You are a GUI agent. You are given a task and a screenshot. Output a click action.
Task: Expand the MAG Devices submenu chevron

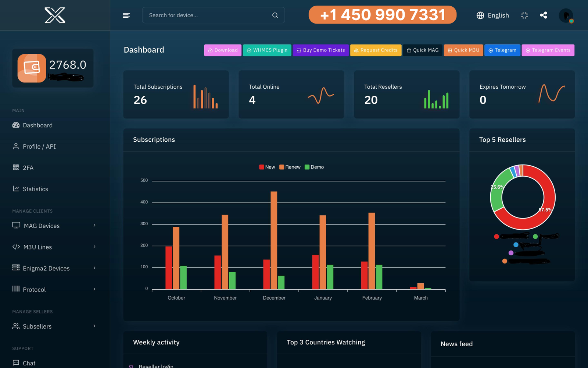coord(94,225)
